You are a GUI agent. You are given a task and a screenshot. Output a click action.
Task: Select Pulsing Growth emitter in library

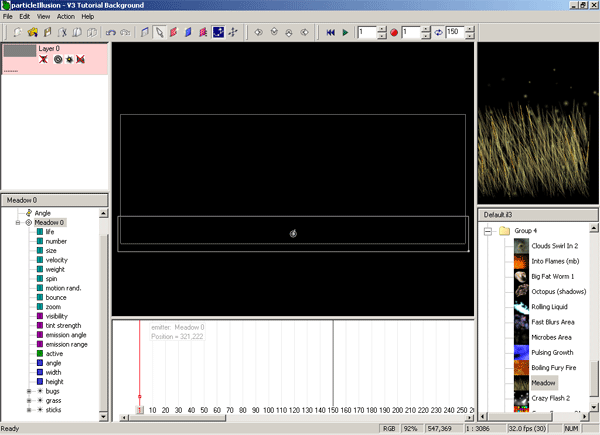553,352
